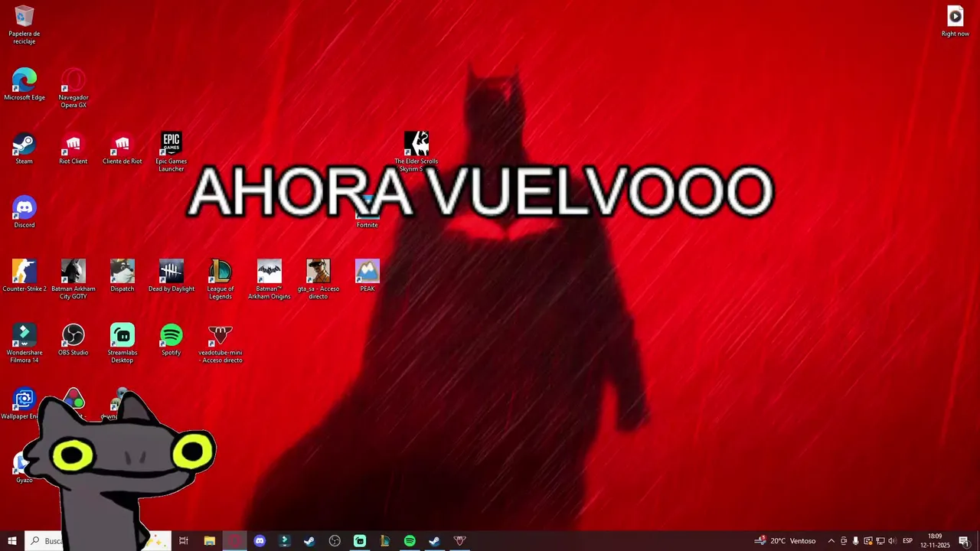Click the ESP input language indicator
980x551 pixels.
pyautogui.click(x=908, y=541)
